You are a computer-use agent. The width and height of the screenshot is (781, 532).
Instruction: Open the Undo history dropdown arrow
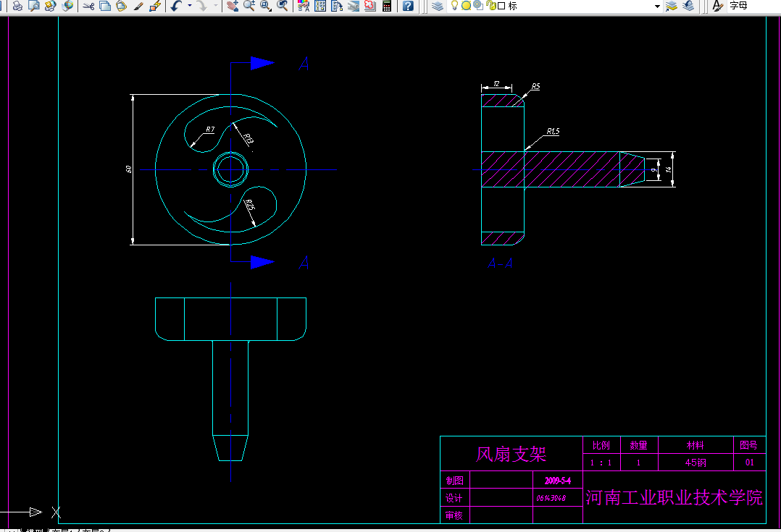click(x=189, y=6)
